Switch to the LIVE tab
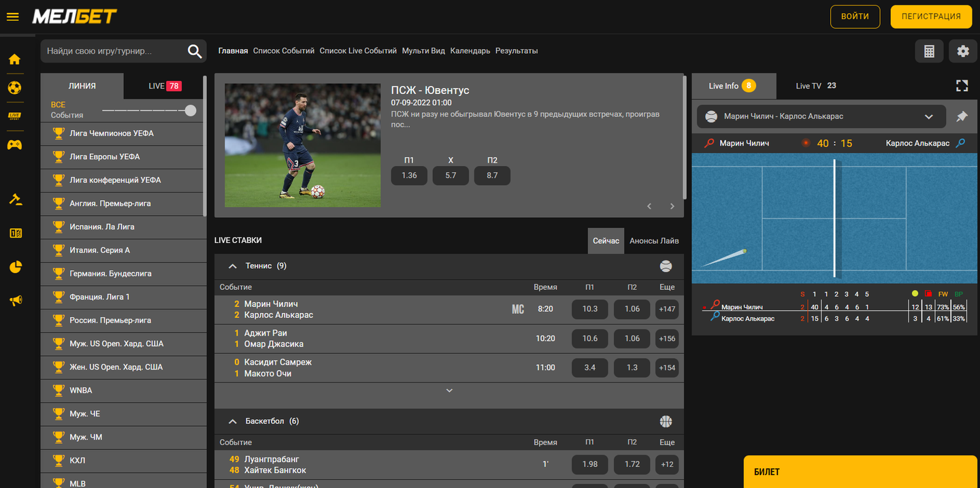Screen dimensions: 980x488 click(x=164, y=86)
